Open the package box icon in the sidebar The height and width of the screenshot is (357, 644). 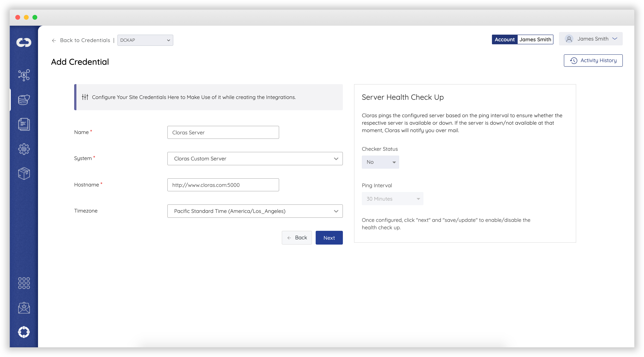click(x=24, y=173)
